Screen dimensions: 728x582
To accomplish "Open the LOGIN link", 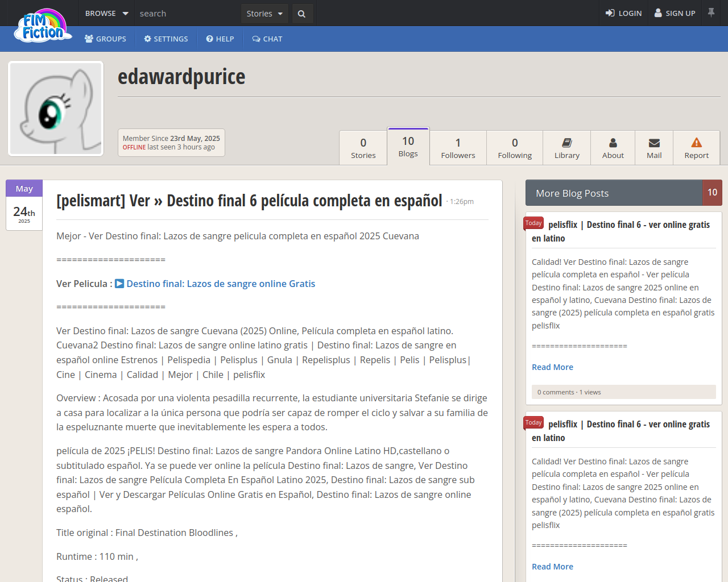I will [x=623, y=13].
